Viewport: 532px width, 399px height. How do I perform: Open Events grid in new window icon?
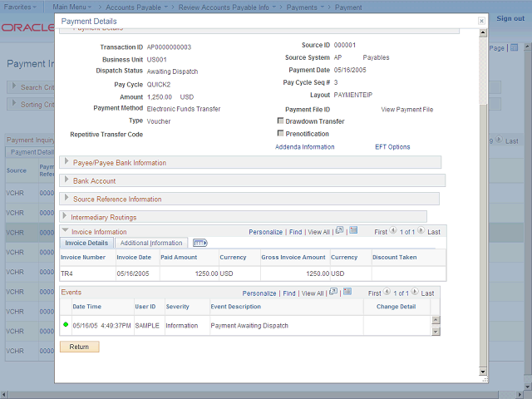333,292
